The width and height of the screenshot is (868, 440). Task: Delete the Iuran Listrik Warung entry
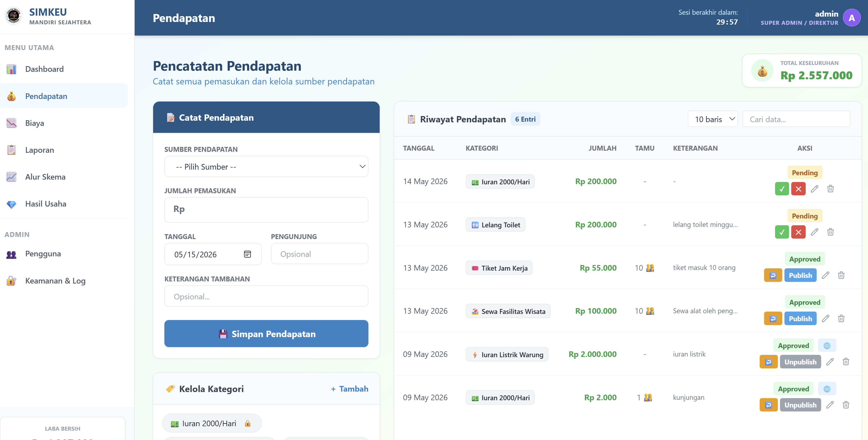point(846,362)
